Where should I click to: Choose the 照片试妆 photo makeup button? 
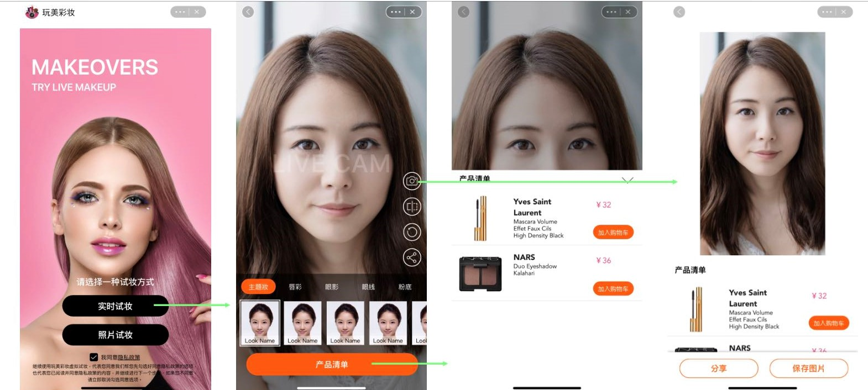click(x=115, y=335)
